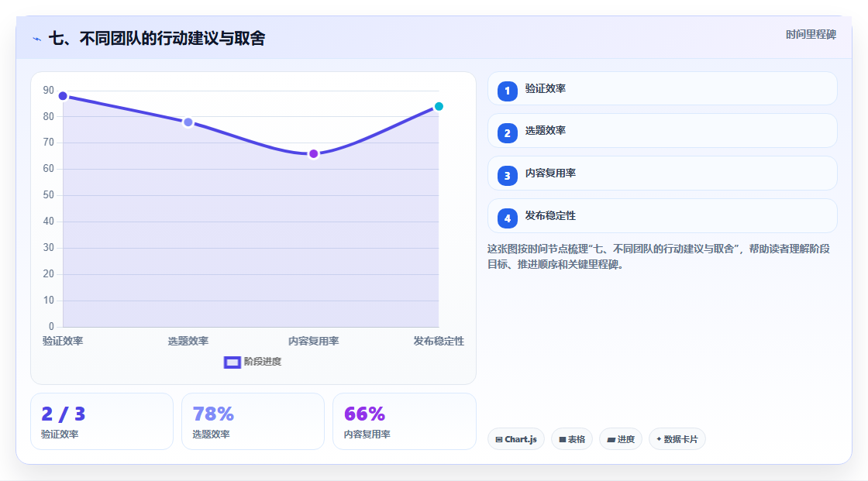Click the number 3 badge for 内容复用率
The image size is (868, 481).
pos(507,176)
